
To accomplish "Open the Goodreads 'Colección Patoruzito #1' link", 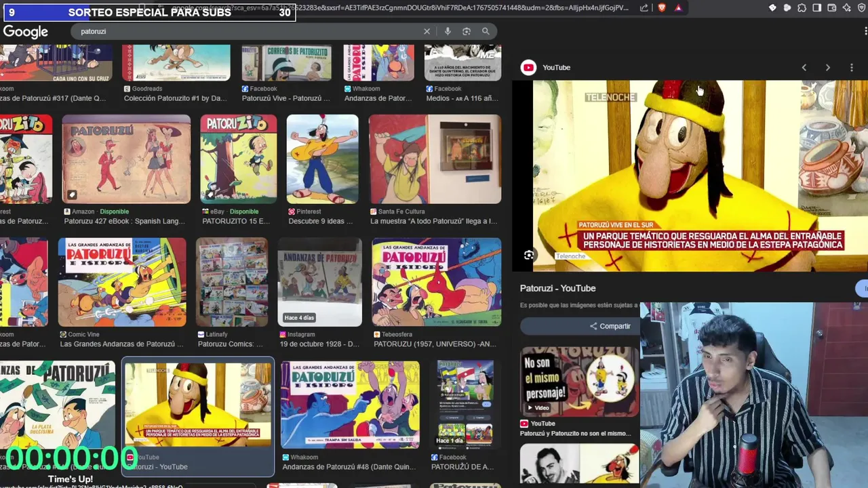I will coord(175,98).
